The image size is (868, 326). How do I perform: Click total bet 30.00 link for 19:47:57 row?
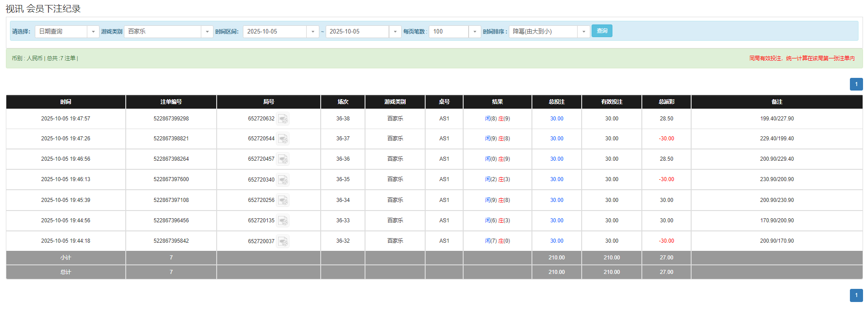pyautogui.click(x=556, y=119)
